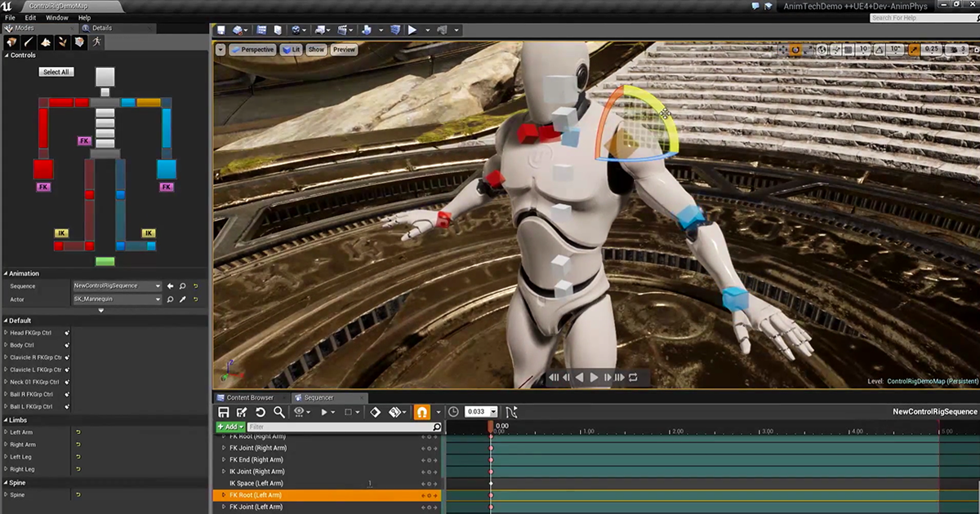Click the Select All button in Controls
This screenshot has width=980, height=514.
pos(55,72)
